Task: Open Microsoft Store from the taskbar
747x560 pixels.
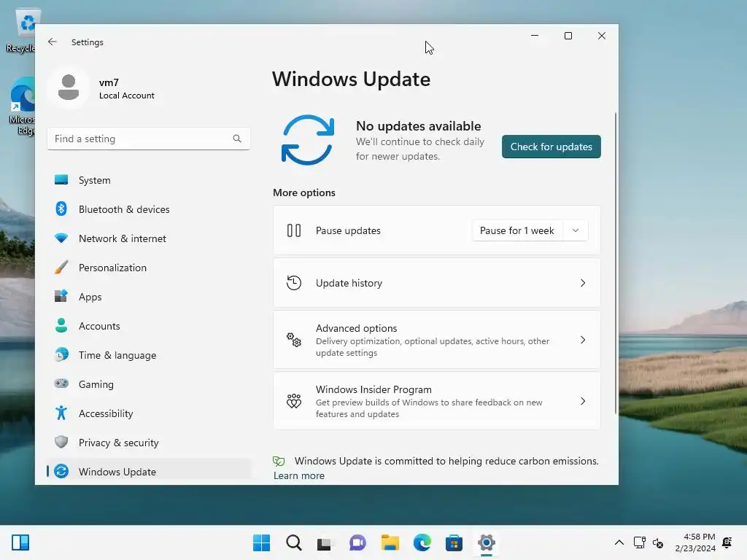Action: tap(454, 542)
